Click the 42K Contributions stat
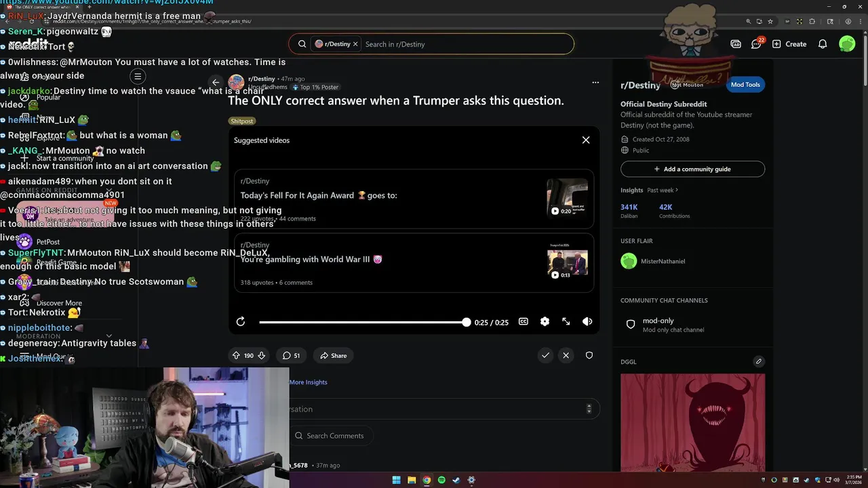868x488 pixels. click(x=674, y=211)
